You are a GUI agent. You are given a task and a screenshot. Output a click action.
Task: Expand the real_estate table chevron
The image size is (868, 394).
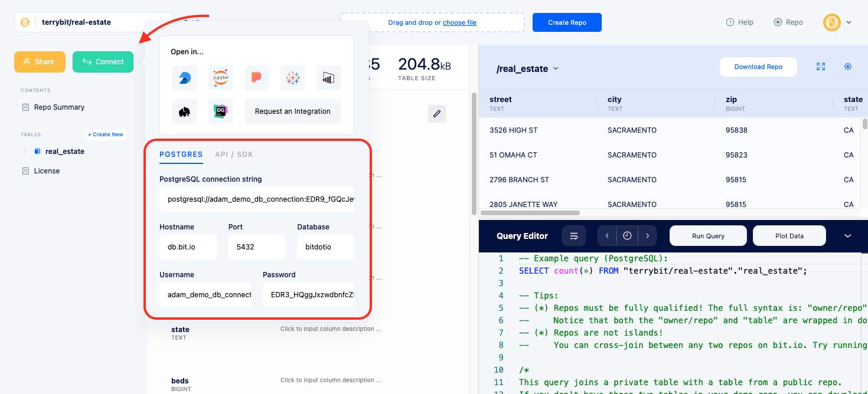[25, 152]
